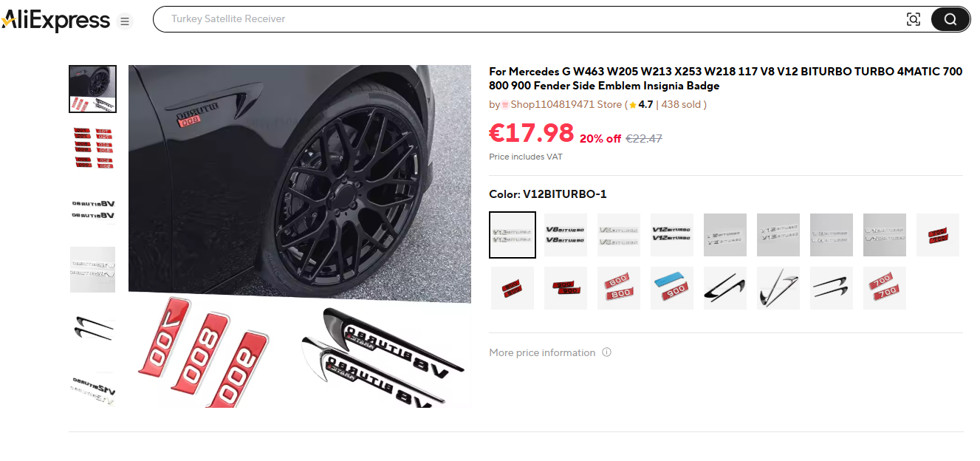Click the image search camera icon
This screenshot has height=461, width=980.
[914, 19]
